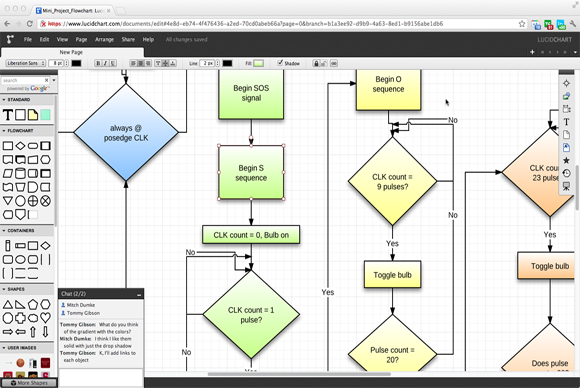Open the Share menu
The height and width of the screenshot is (388, 580).
128,39
